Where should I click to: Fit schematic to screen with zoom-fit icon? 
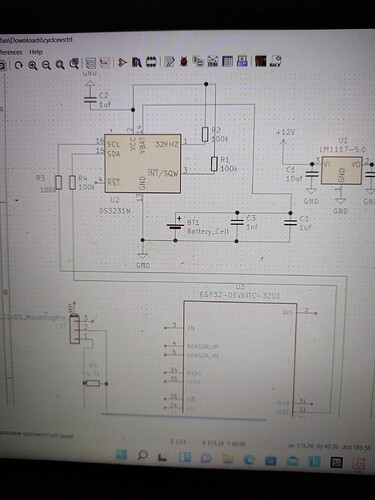[60, 65]
